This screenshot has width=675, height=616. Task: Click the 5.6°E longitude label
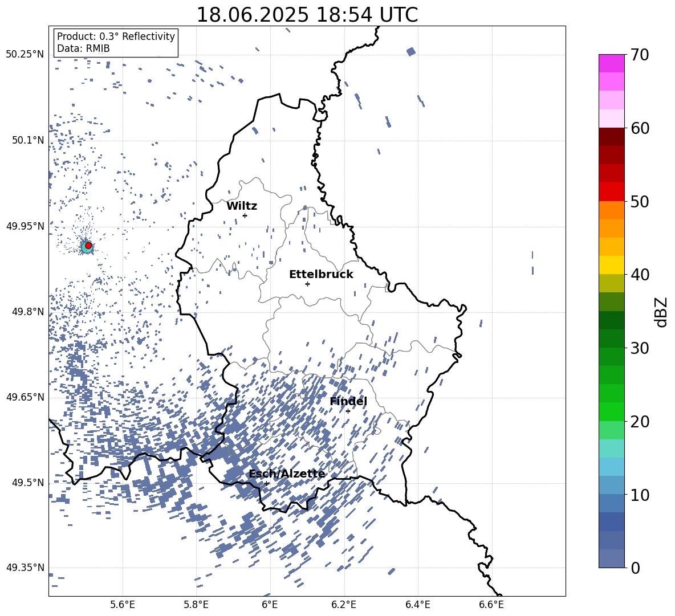(123, 605)
